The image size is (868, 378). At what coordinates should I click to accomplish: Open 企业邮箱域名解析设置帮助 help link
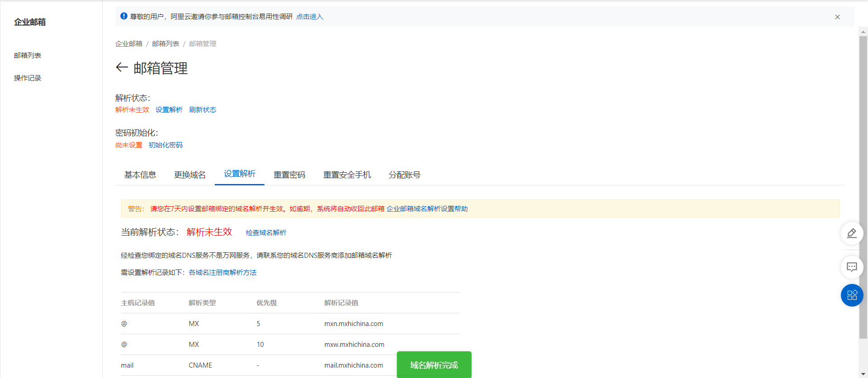[x=427, y=209]
